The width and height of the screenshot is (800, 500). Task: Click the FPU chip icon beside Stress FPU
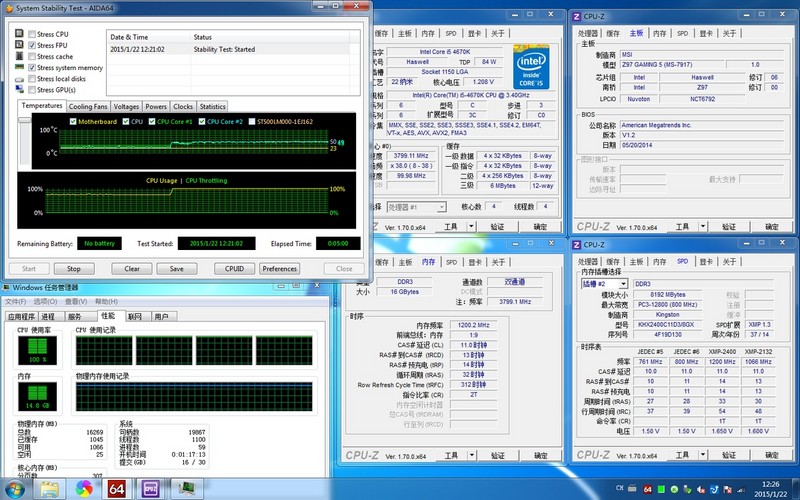pos(19,45)
